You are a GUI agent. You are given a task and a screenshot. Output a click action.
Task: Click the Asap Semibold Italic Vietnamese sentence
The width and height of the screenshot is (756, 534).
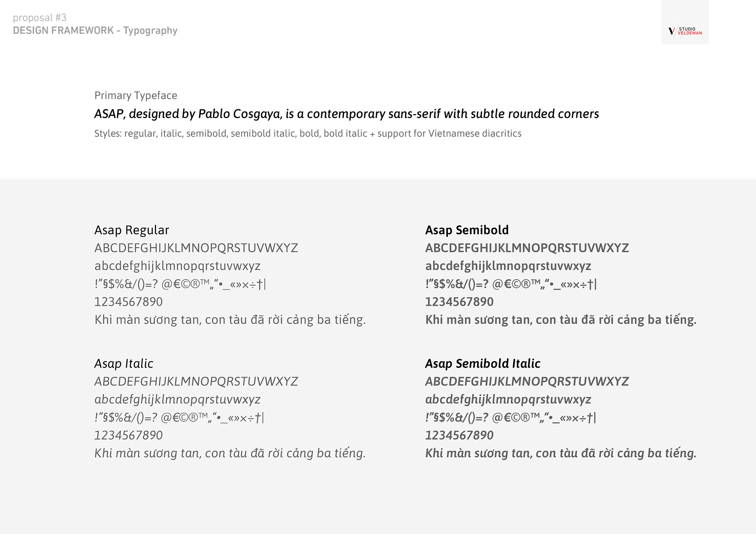(x=561, y=453)
